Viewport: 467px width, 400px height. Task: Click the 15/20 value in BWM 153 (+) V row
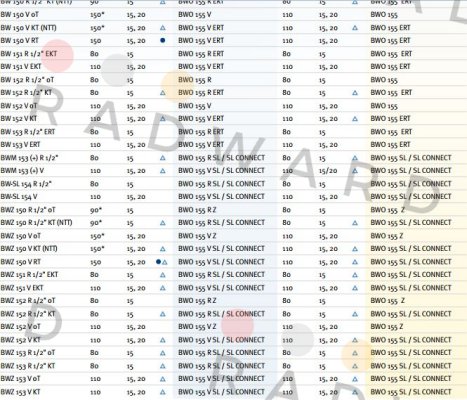coord(328,171)
